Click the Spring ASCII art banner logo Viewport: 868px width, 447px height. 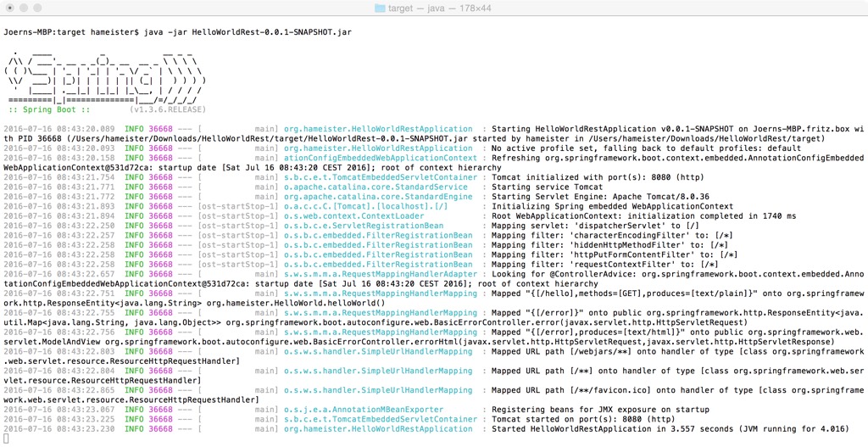point(102,80)
